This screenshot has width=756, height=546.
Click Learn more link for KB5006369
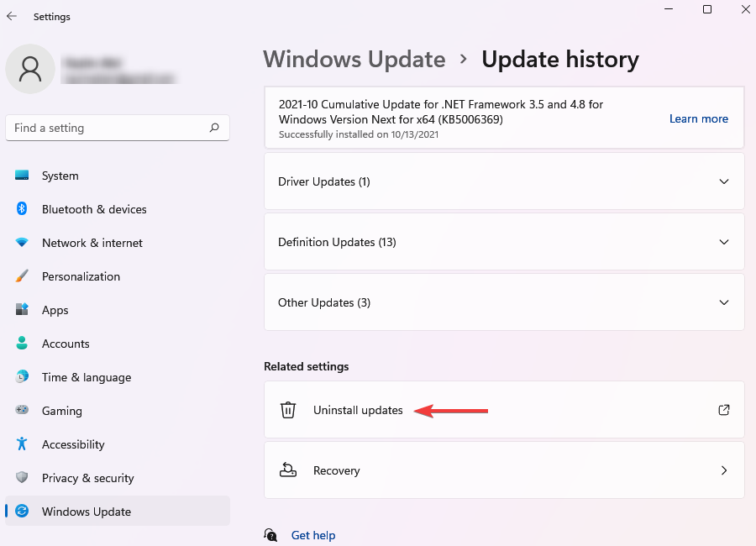pyautogui.click(x=699, y=118)
